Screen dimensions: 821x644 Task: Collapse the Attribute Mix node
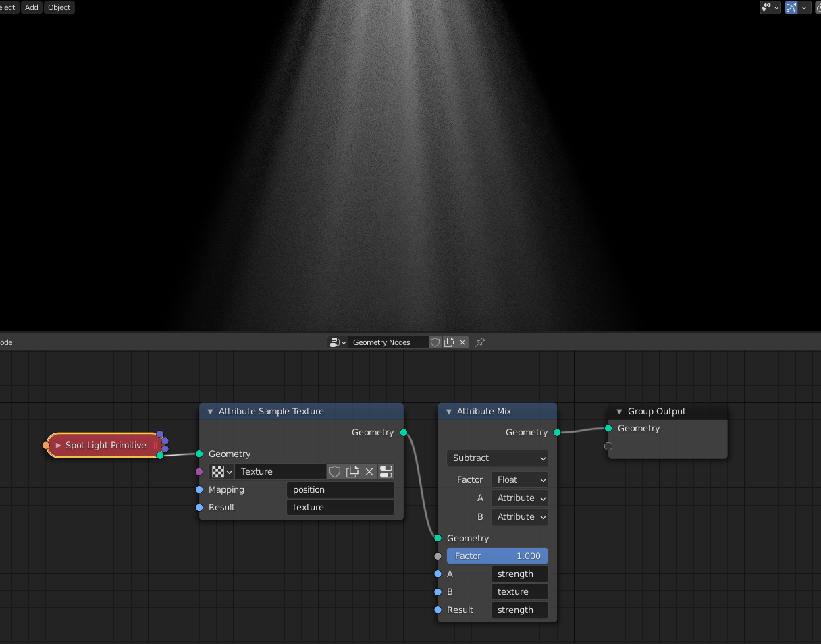(449, 411)
